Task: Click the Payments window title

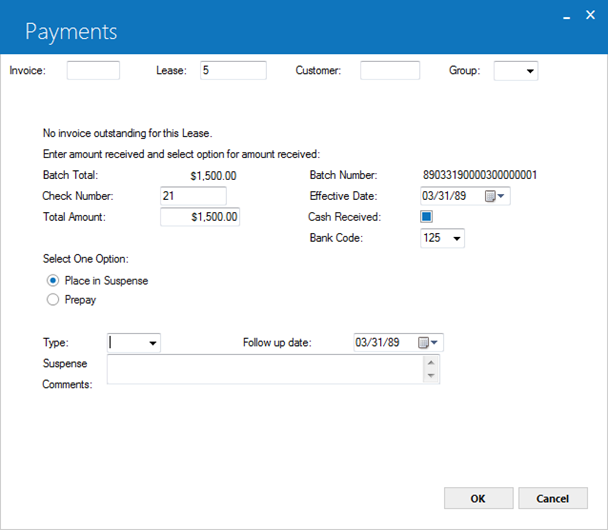Action: click(71, 32)
